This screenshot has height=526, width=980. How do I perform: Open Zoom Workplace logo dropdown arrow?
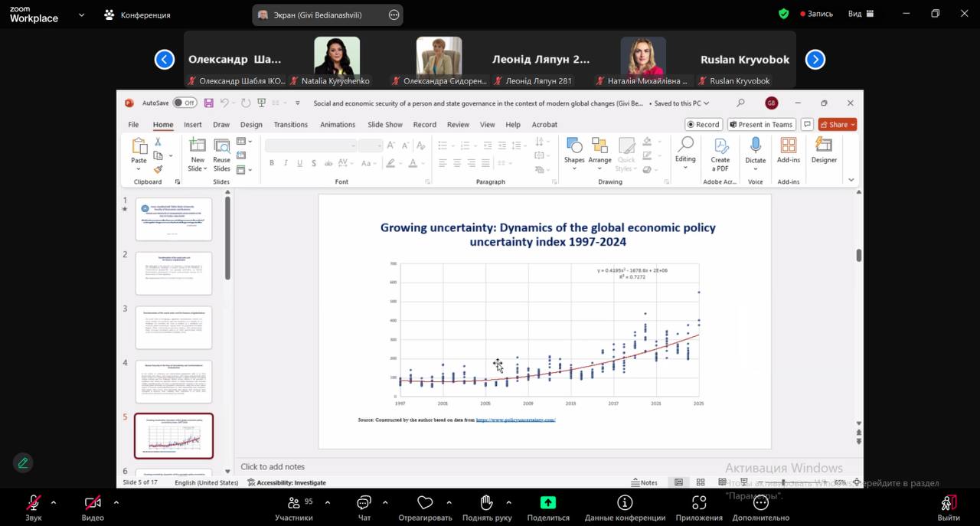[81, 14]
